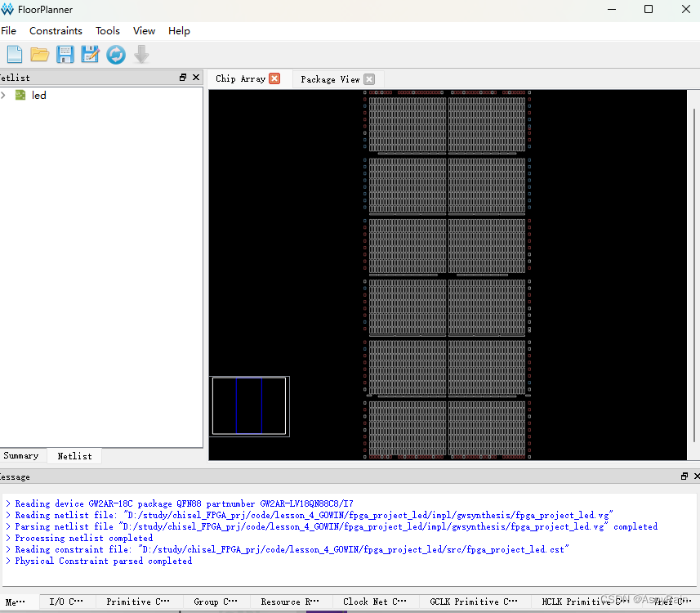The height and width of the screenshot is (613, 700).
Task: Click the led module icon in netlist
Action: tap(20, 95)
